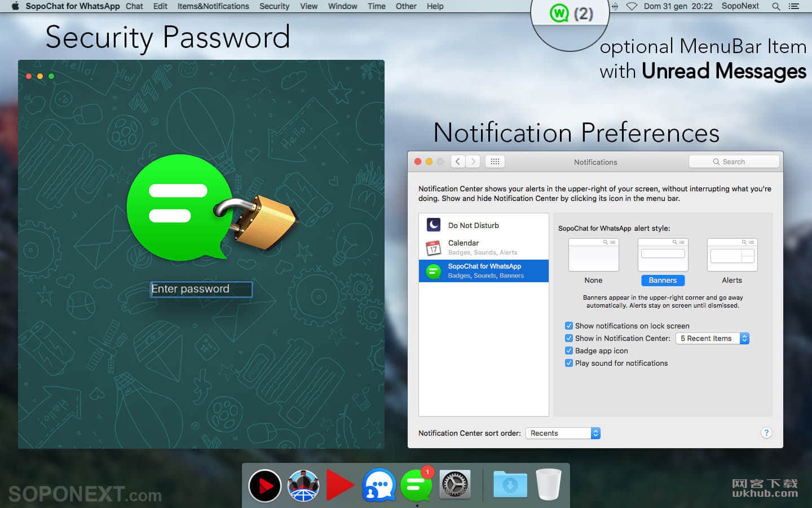The height and width of the screenshot is (508, 812).
Task: Open System Preferences from the Dock
Action: tap(454, 485)
